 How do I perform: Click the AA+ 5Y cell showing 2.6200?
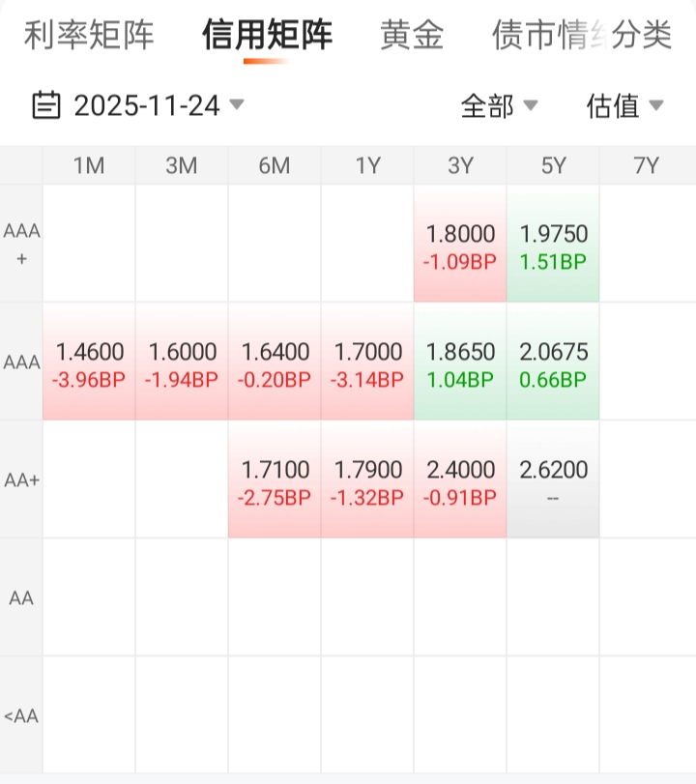pyautogui.click(x=553, y=482)
